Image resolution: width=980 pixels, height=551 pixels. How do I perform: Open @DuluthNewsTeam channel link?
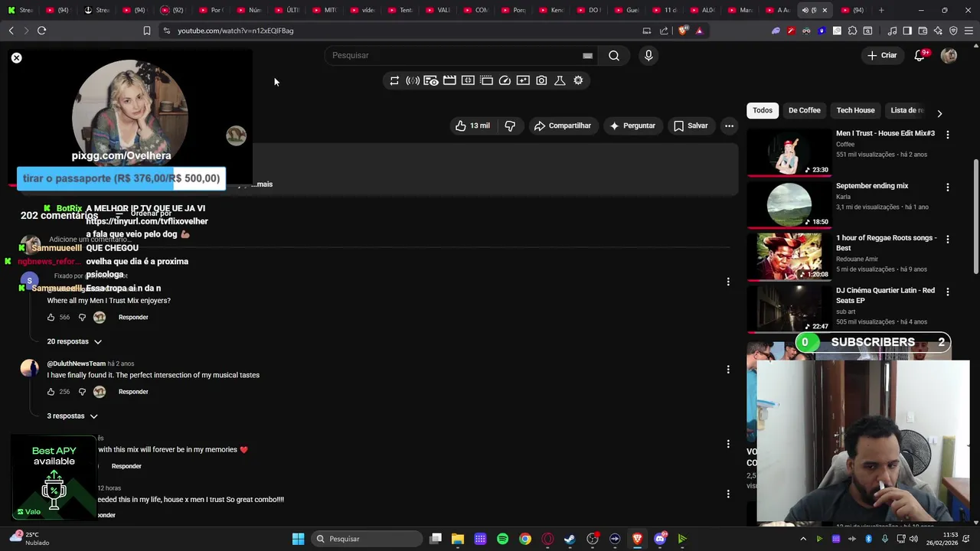76,364
